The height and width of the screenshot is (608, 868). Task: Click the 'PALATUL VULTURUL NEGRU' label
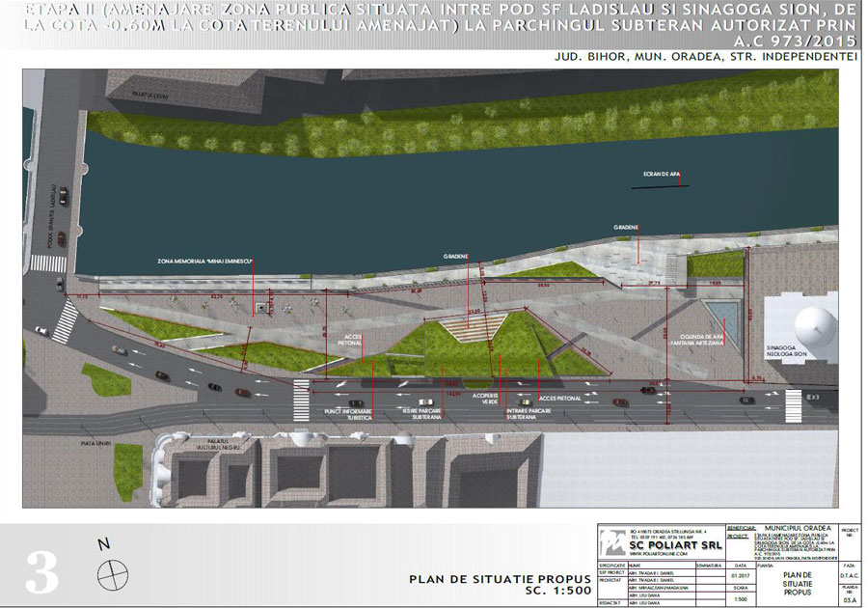pos(218,444)
